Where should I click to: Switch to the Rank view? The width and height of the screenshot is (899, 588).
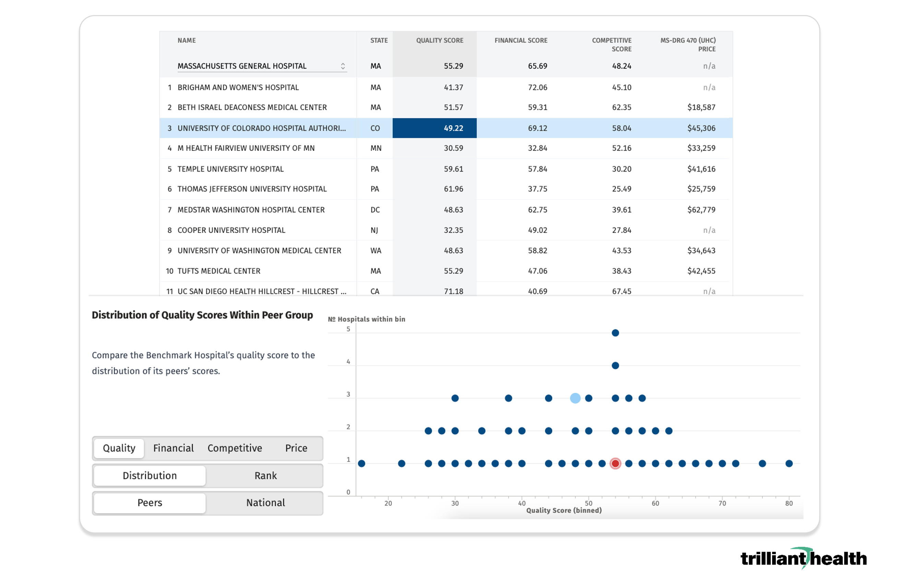click(265, 475)
